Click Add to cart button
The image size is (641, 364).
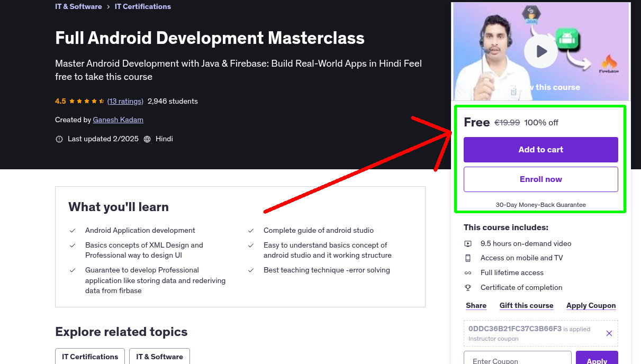pyautogui.click(x=541, y=150)
